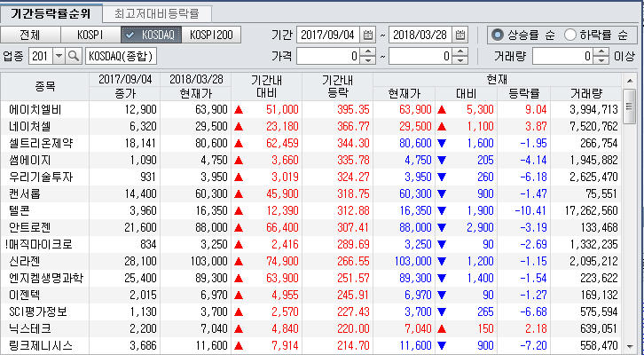Select the 엔지켐생명과학 stock row
This screenshot has width=644, height=355.
(x=311, y=278)
